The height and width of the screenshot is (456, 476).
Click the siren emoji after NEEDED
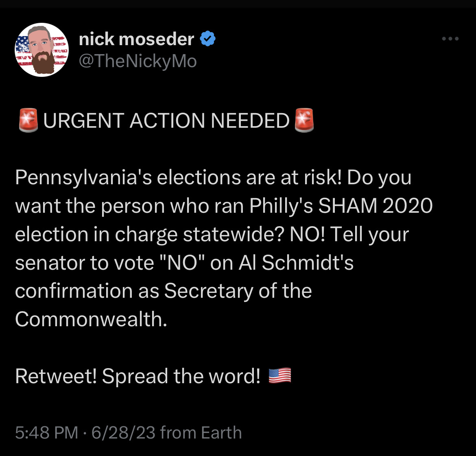pyautogui.click(x=304, y=120)
